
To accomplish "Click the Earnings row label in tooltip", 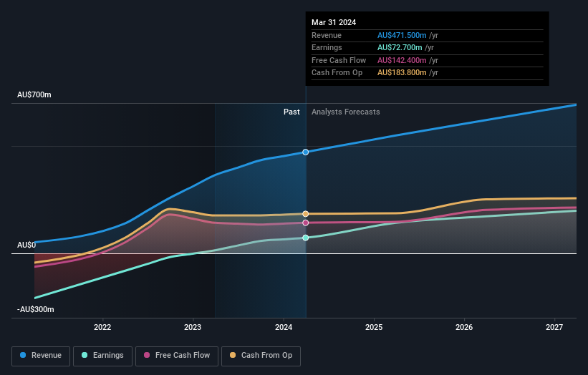I will pyautogui.click(x=327, y=47).
